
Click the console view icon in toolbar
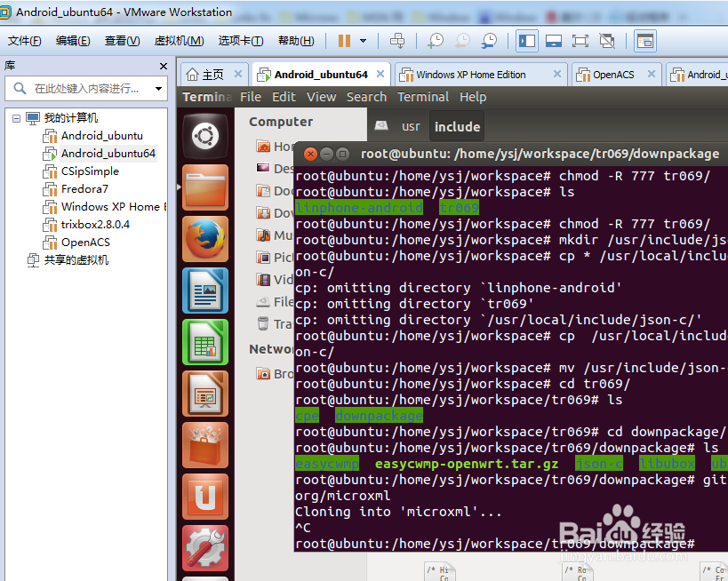click(x=645, y=41)
